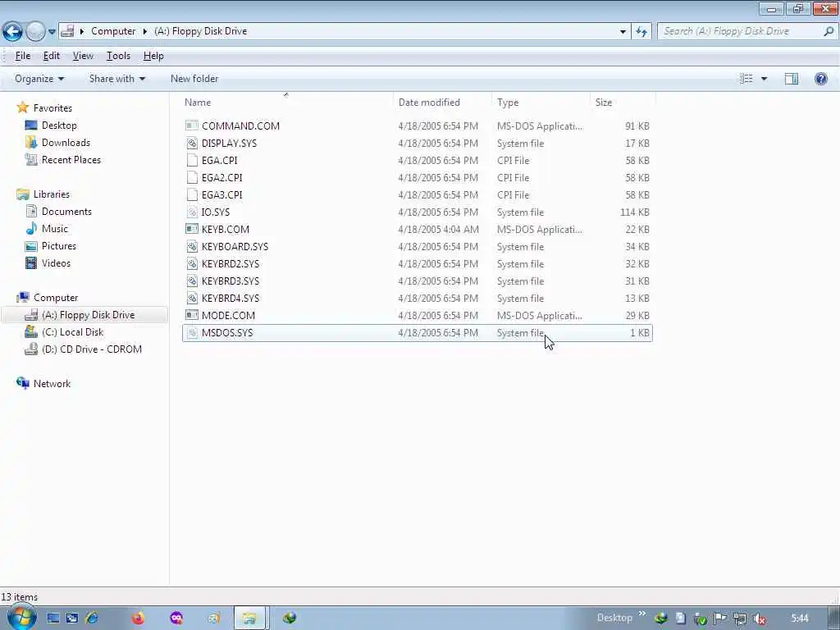Click the 114 KB size of IO.SYS
The image size is (840, 630).
pyautogui.click(x=635, y=212)
